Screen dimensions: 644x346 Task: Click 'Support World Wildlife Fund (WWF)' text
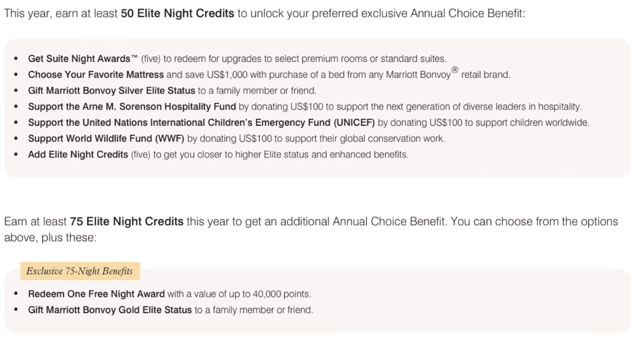click(106, 138)
